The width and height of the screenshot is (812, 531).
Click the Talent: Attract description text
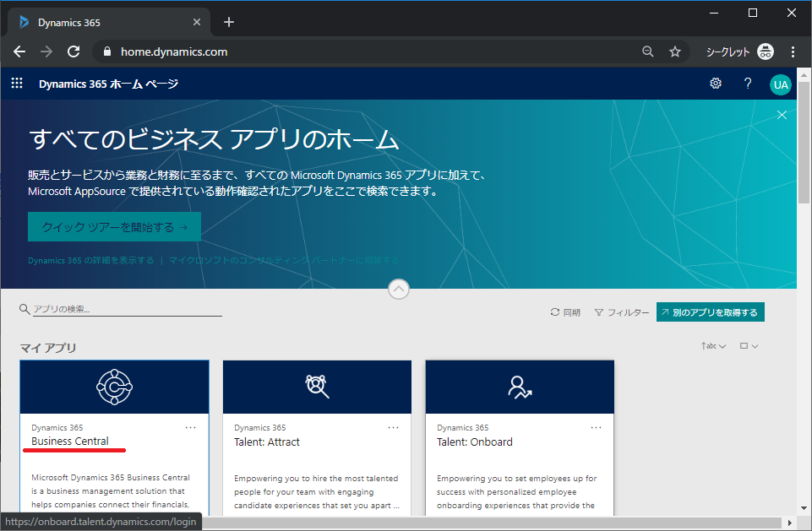[x=316, y=491]
